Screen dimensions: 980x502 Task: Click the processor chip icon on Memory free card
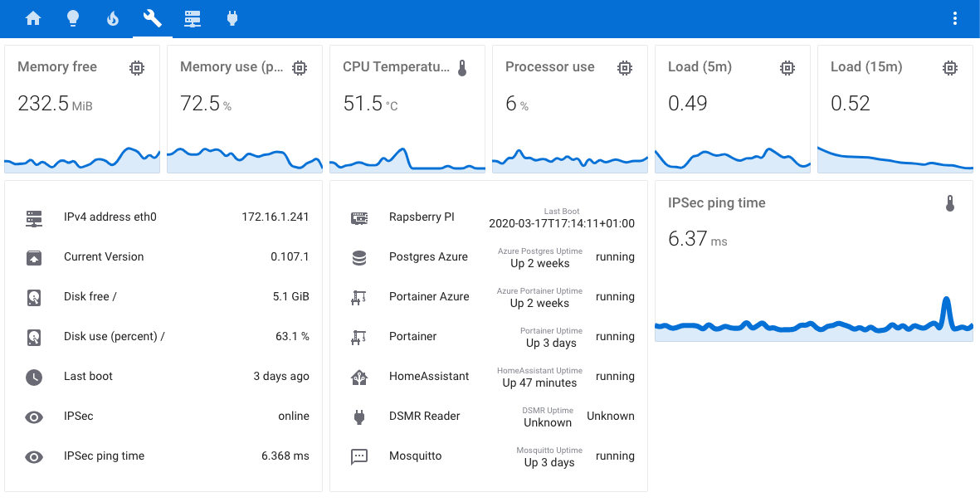pyautogui.click(x=137, y=67)
